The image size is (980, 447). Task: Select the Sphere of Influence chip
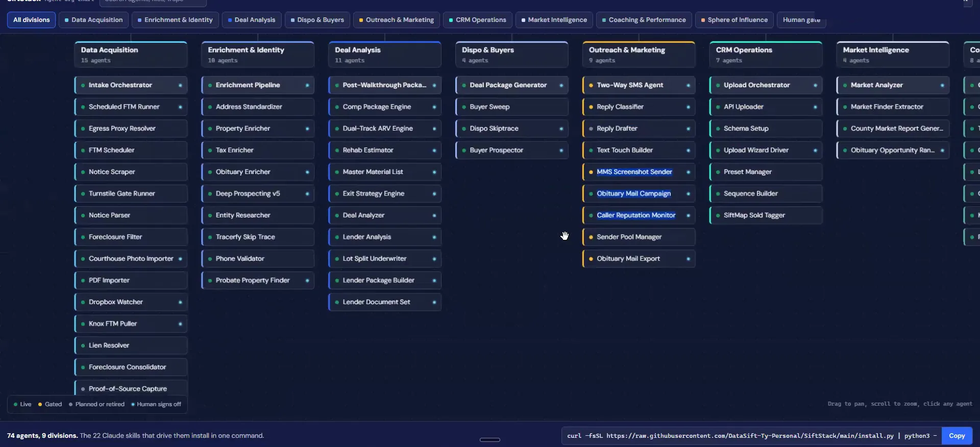pos(734,20)
